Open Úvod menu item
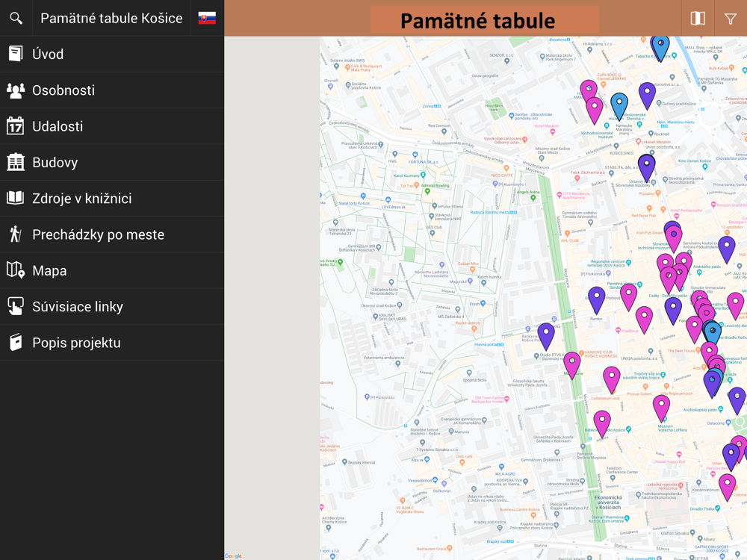This screenshot has width=747, height=560. [x=112, y=54]
